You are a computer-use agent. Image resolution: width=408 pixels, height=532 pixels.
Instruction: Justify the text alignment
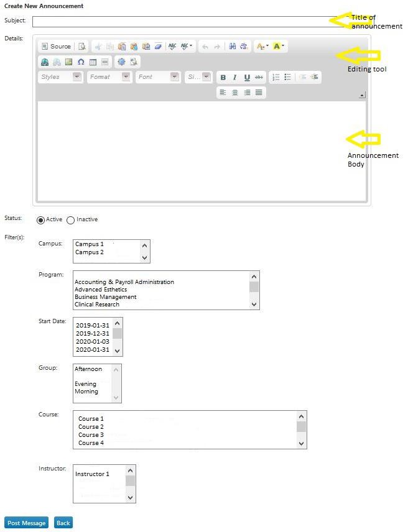[x=259, y=93]
